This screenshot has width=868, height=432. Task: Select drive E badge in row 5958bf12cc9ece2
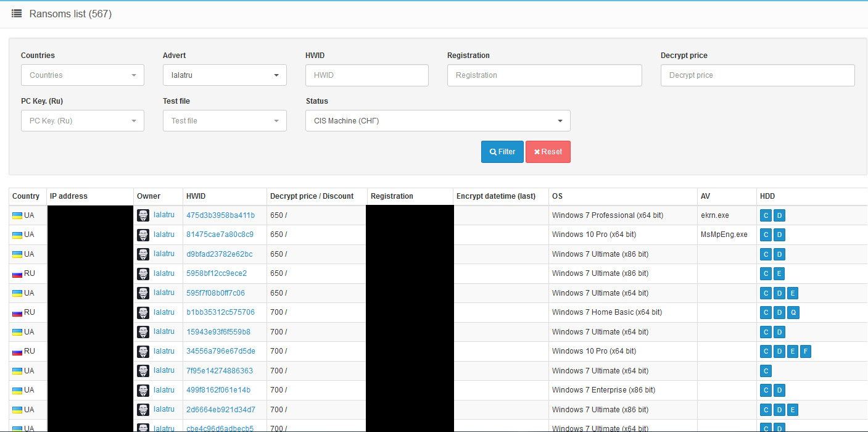[x=779, y=274]
